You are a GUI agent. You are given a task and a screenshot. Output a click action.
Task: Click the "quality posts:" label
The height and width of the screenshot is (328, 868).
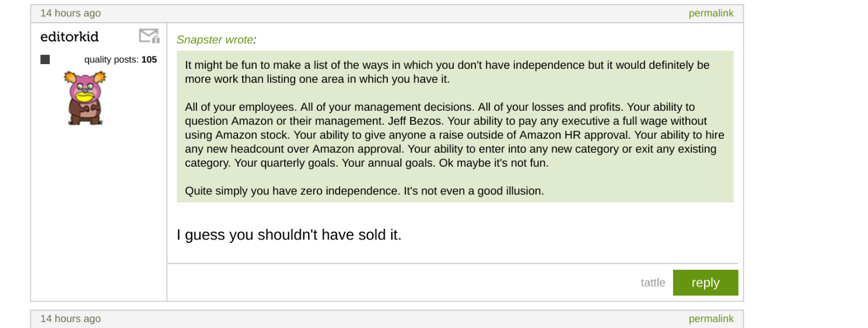111,59
